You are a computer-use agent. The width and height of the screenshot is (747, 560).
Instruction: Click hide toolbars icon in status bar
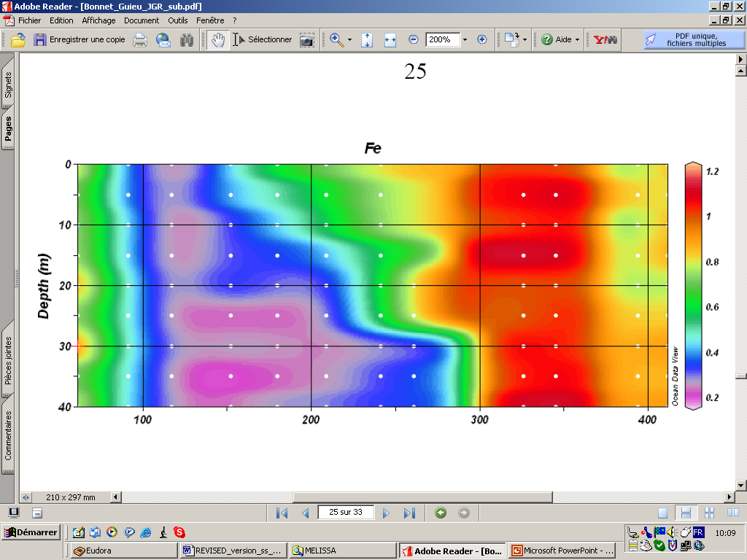click(37, 513)
